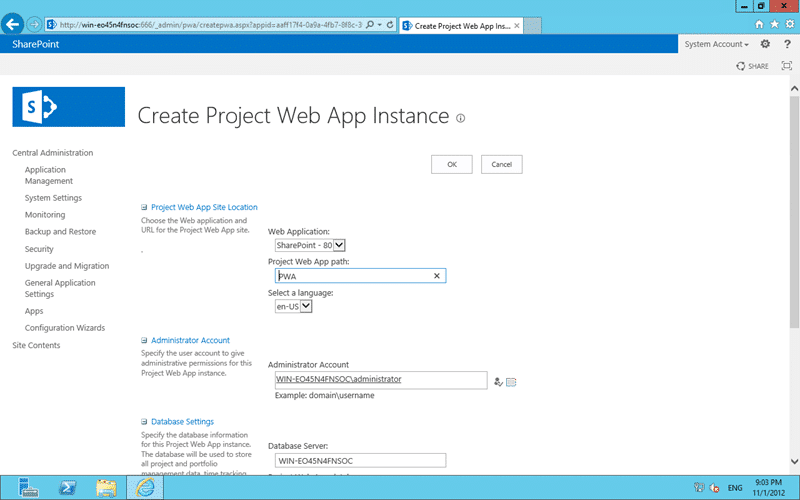This screenshot has width=800, height=500.
Task: Open a new browser tab
Action: [532, 26]
